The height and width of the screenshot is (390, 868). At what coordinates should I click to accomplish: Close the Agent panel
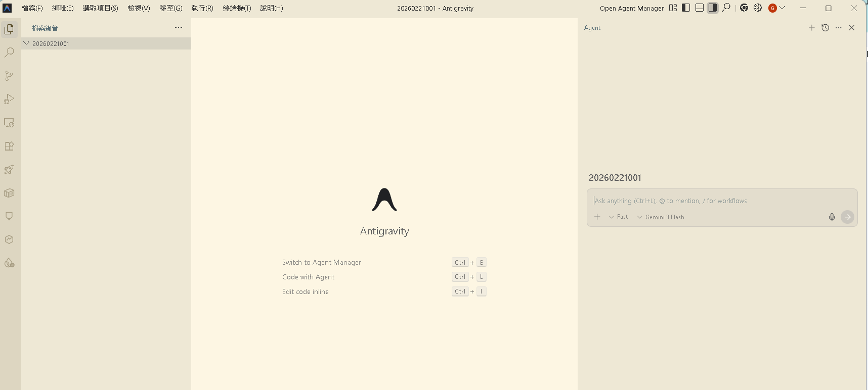[852, 28]
